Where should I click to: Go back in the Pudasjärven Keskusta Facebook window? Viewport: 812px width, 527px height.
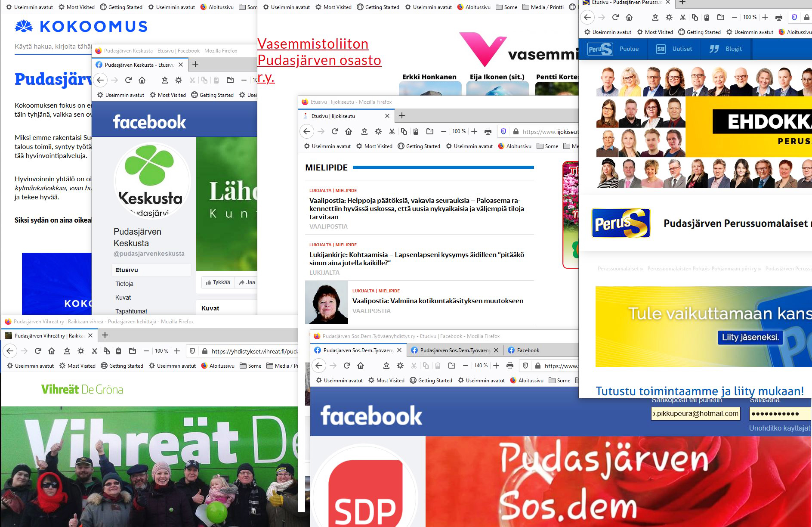pos(100,80)
